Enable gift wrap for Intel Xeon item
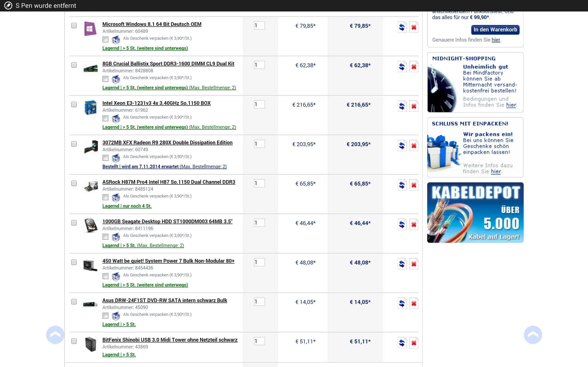Screen dimensions: 588x367 point(105,118)
